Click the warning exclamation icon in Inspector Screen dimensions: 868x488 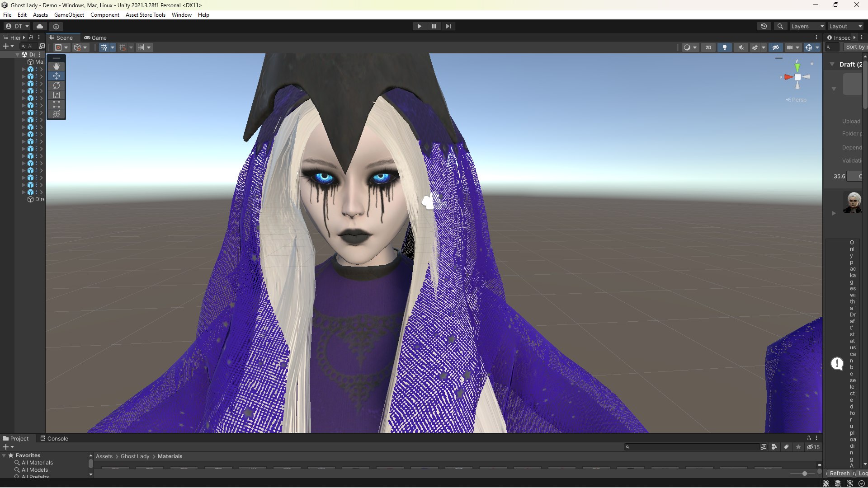point(837,364)
